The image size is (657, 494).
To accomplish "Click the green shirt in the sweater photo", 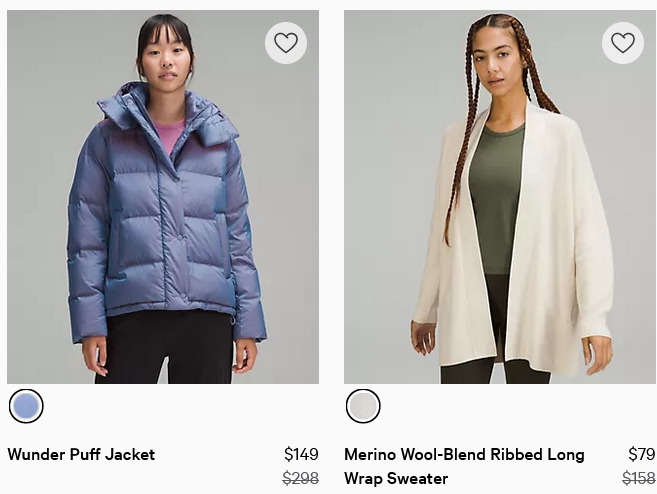I will coord(496,197).
